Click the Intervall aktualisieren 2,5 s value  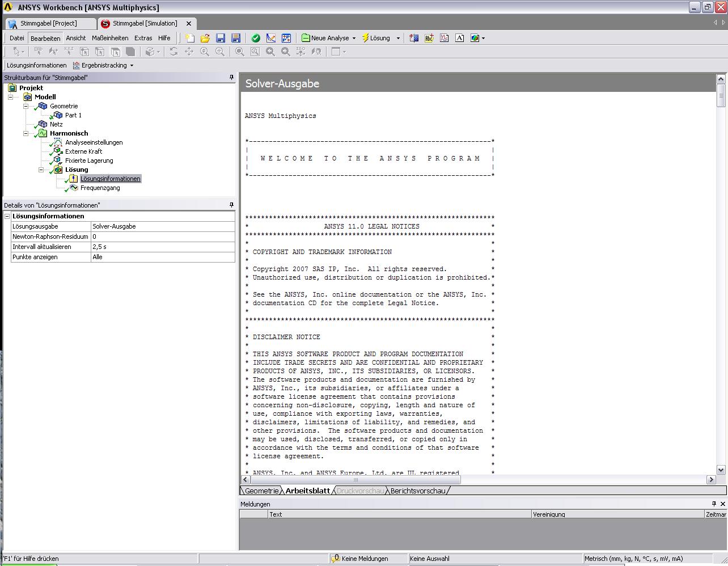click(x=163, y=247)
